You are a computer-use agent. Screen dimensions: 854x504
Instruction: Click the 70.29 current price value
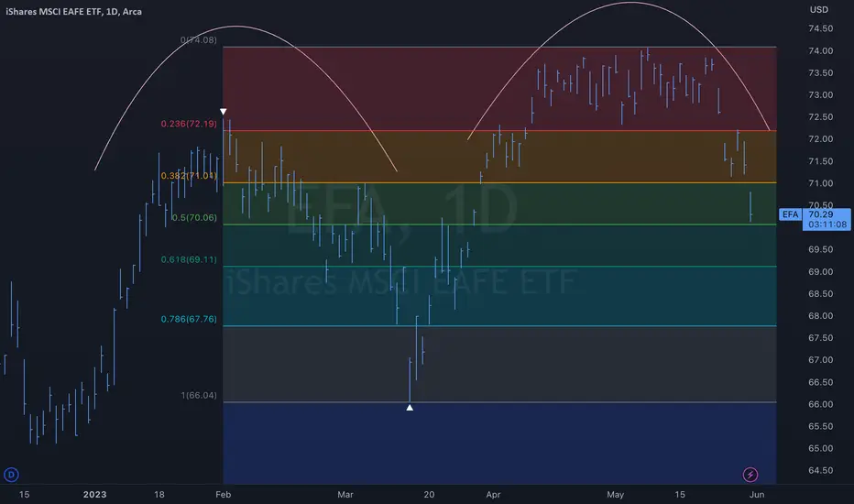(821, 214)
